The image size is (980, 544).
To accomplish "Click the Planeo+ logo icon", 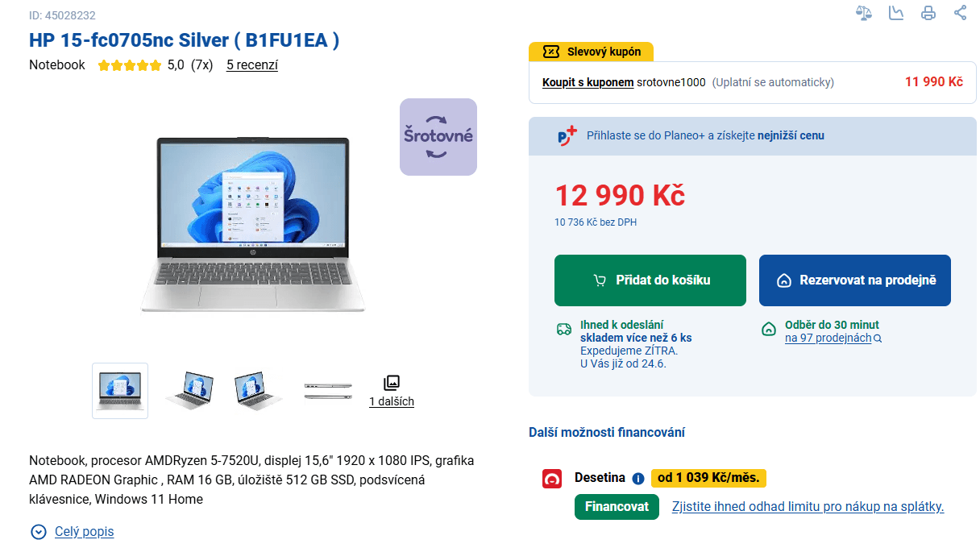I will tap(567, 135).
